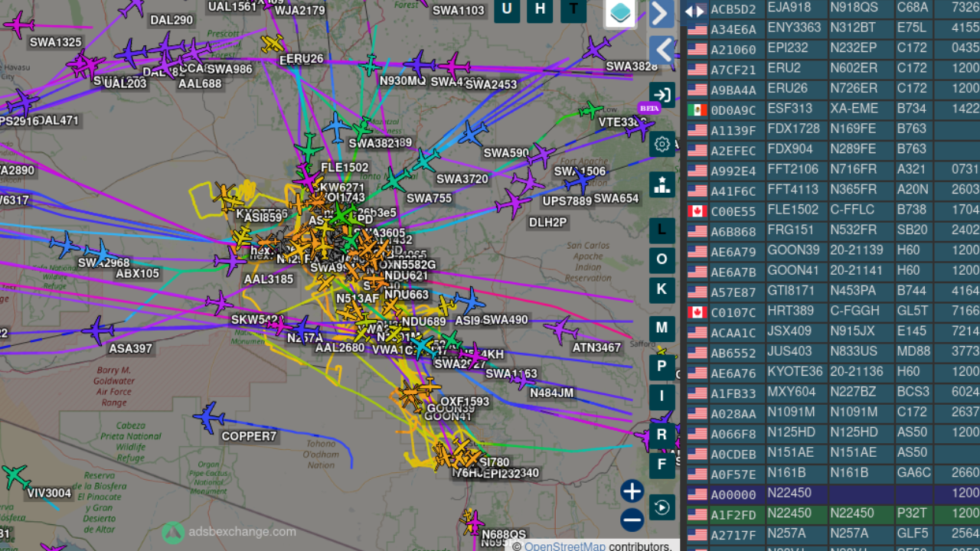Select the GTI8171 table row

(x=833, y=292)
